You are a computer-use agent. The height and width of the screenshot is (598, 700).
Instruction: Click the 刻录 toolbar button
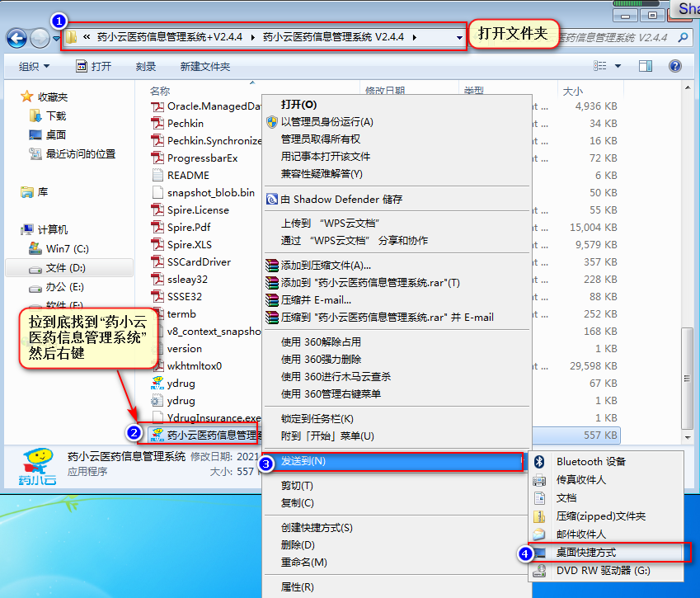point(146,67)
